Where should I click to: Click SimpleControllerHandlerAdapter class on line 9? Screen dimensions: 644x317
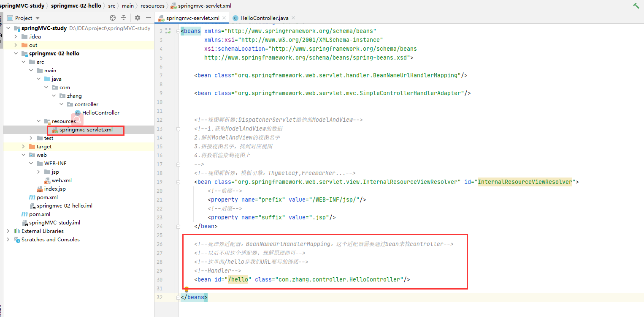coord(411,93)
